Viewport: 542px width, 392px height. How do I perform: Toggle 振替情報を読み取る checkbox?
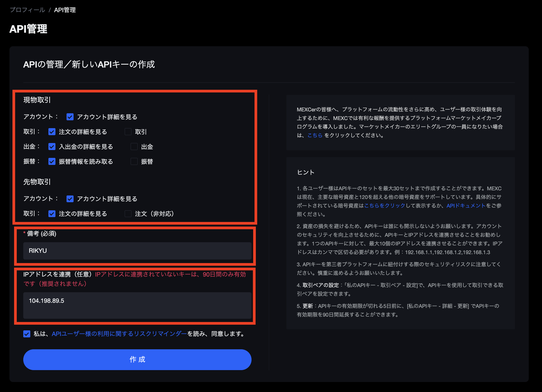(52, 161)
